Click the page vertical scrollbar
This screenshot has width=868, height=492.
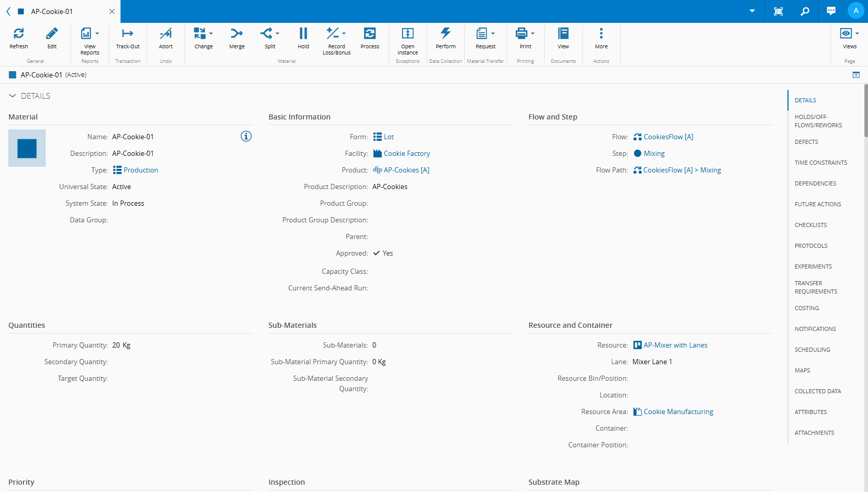865,110
